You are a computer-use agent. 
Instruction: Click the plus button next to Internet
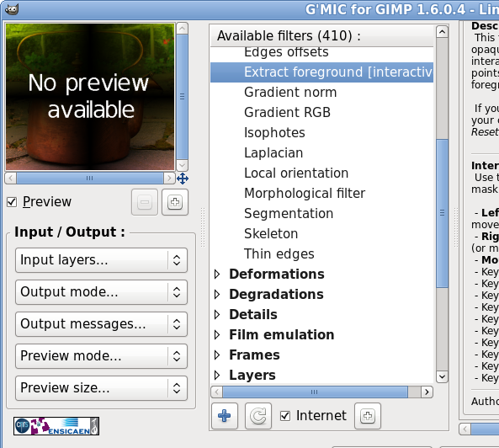click(x=368, y=416)
